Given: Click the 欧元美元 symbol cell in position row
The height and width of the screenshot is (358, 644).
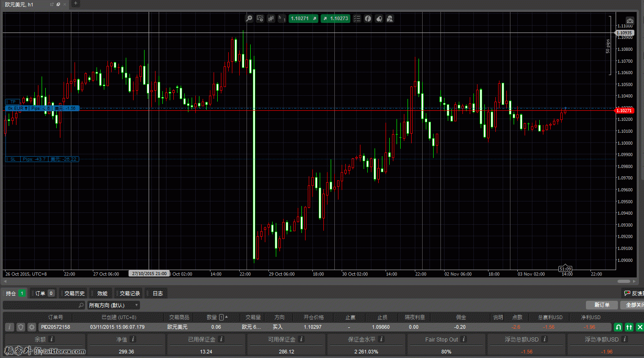Looking at the screenshot, I should point(177,327).
